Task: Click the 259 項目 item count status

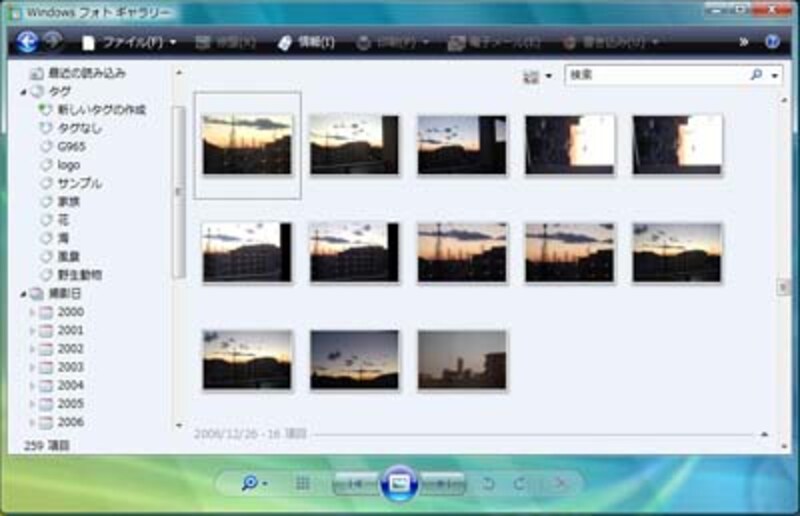Action: (47, 446)
